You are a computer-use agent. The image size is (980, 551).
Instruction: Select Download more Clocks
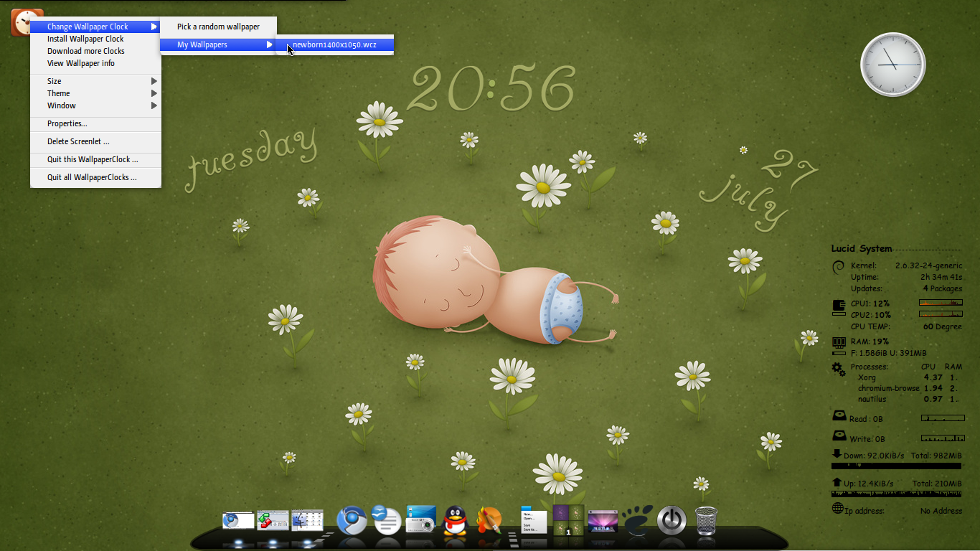95,51
